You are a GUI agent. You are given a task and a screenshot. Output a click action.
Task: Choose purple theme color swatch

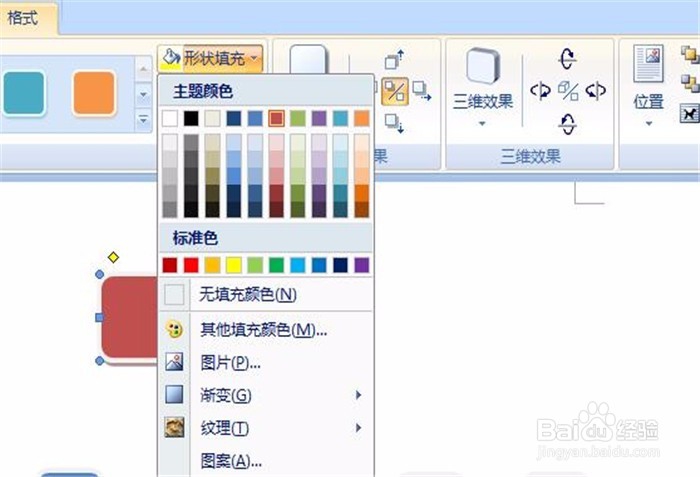point(319,118)
